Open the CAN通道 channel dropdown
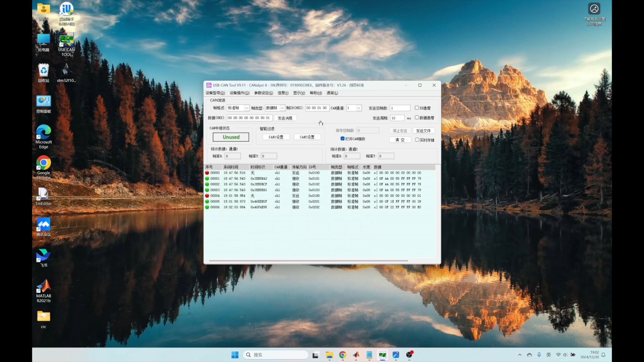The height and width of the screenshot is (362, 644). (x=359, y=108)
